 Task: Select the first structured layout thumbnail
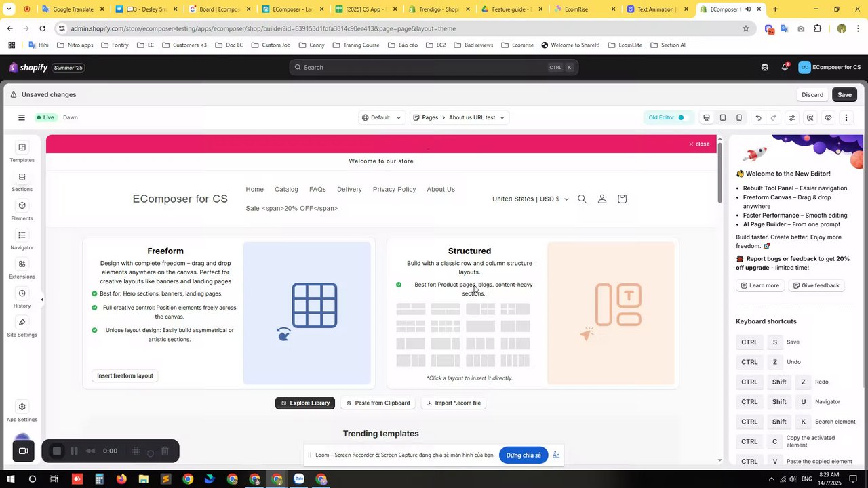411,309
